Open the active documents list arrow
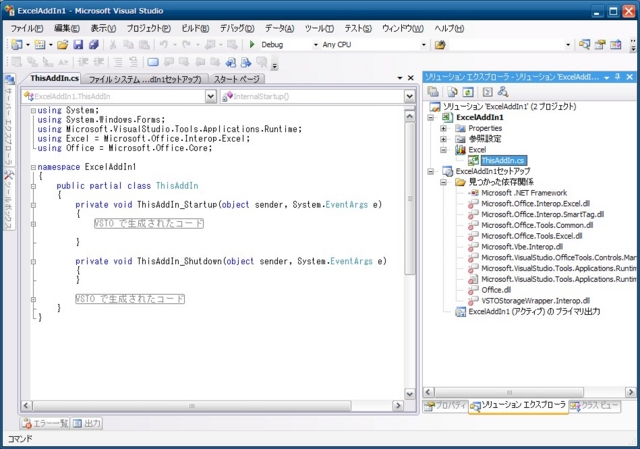The height and width of the screenshot is (449, 640). click(400, 78)
